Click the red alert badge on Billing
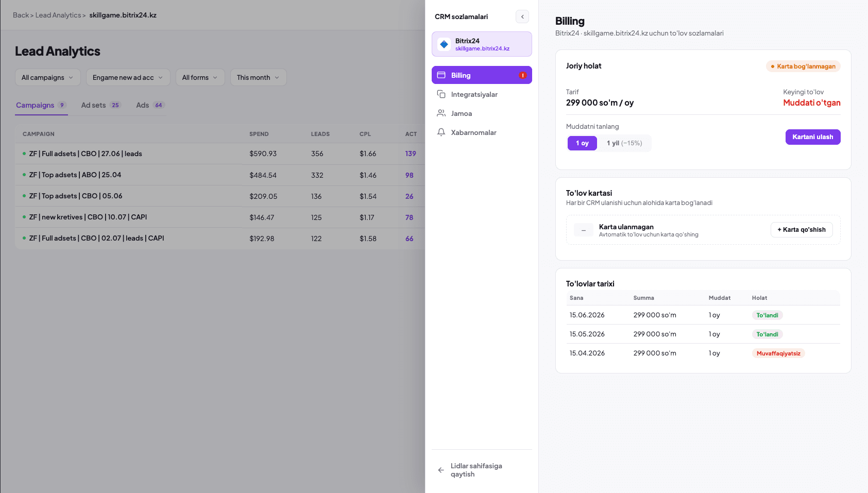This screenshot has height=493, width=868. (522, 75)
